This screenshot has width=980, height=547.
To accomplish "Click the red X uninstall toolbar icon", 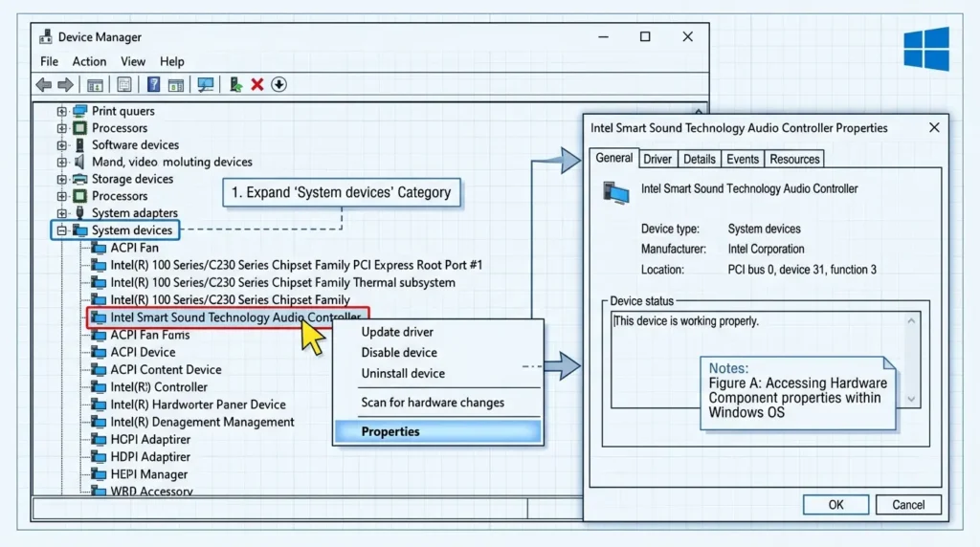I will [256, 84].
